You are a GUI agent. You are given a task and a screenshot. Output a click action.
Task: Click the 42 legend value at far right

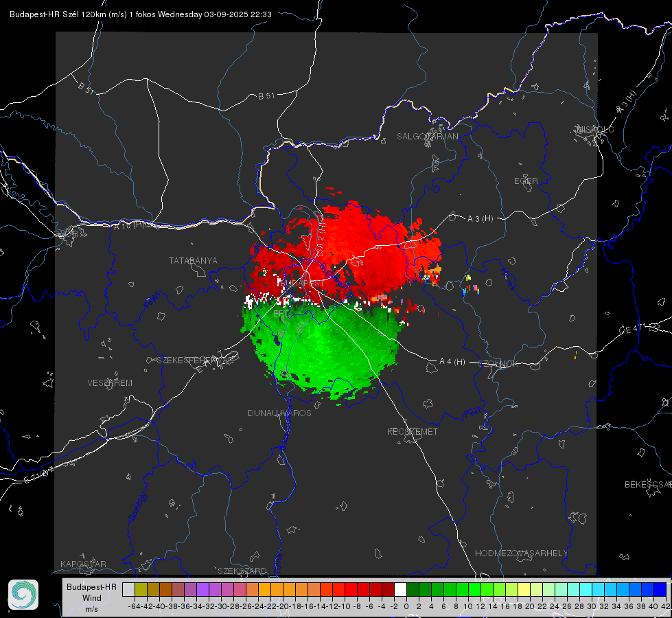click(665, 606)
